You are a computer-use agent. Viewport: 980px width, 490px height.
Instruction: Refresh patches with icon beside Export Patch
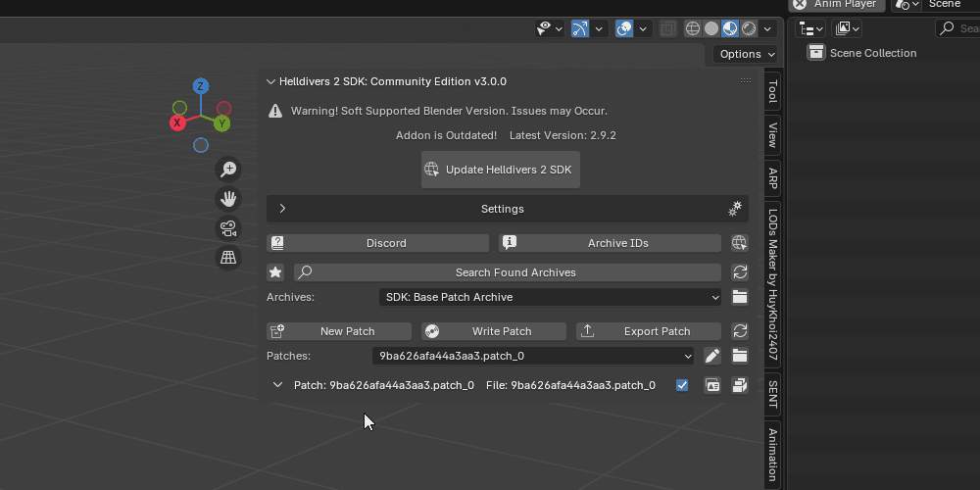point(740,331)
